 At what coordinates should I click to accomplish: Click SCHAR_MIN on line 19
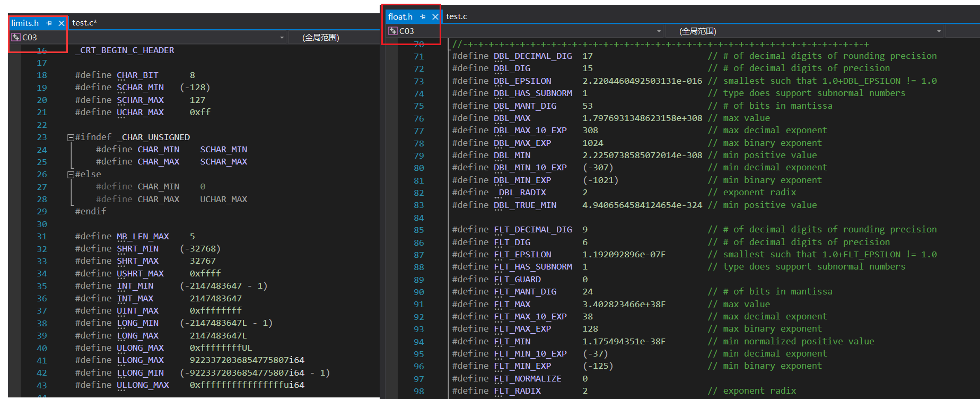[140, 88]
